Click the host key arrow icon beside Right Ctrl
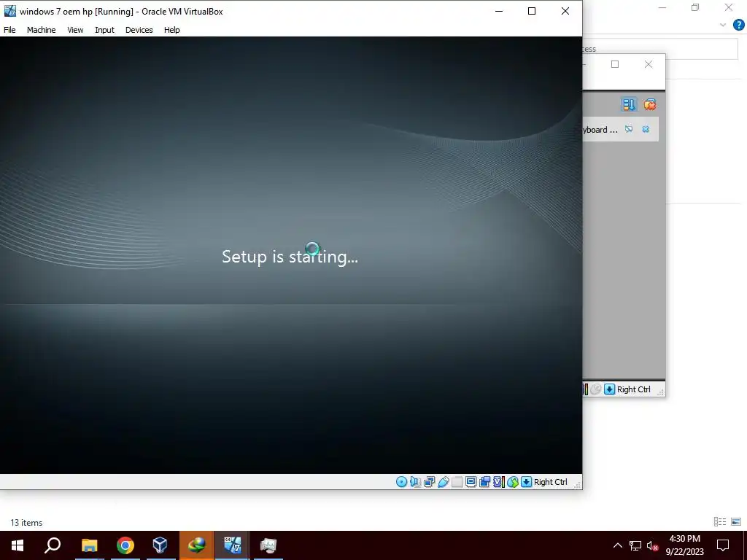The image size is (747, 560). 526,482
